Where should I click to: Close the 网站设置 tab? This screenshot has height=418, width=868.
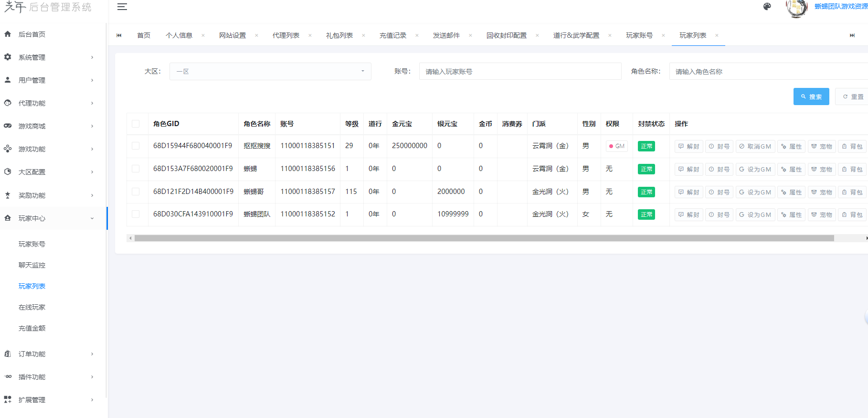click(x=256, y=35)
